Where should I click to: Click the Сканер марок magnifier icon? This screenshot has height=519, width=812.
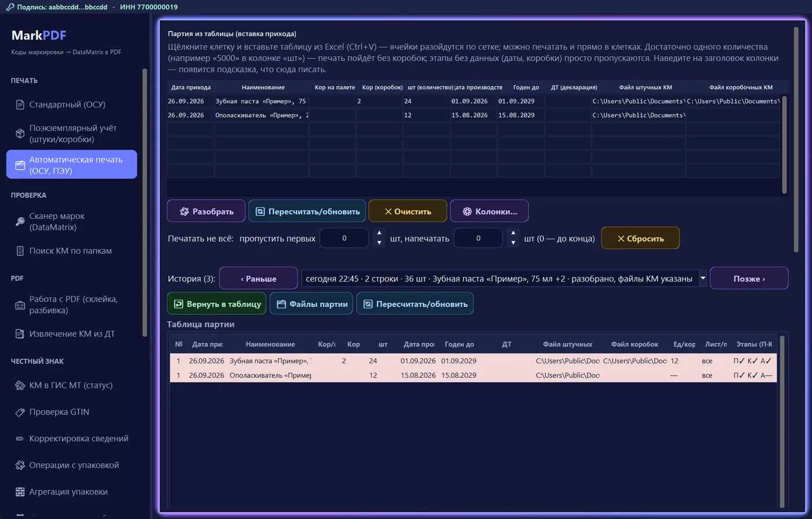pos(20,221)
